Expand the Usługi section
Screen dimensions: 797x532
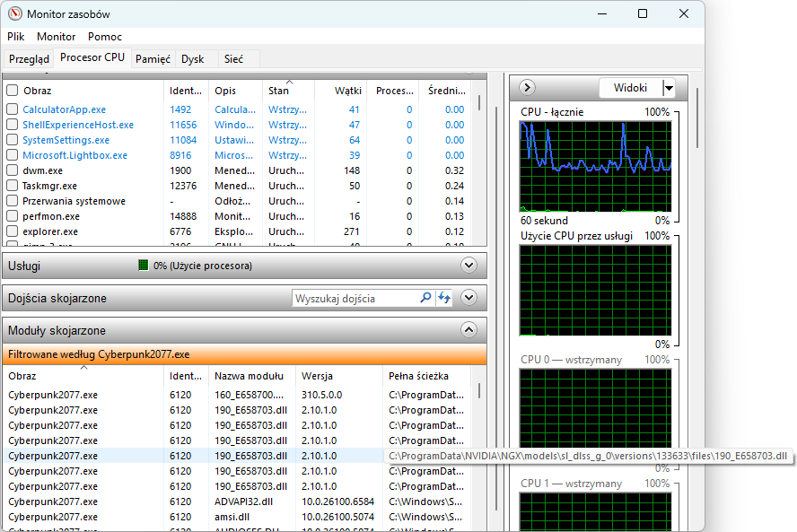pos(468,266)
